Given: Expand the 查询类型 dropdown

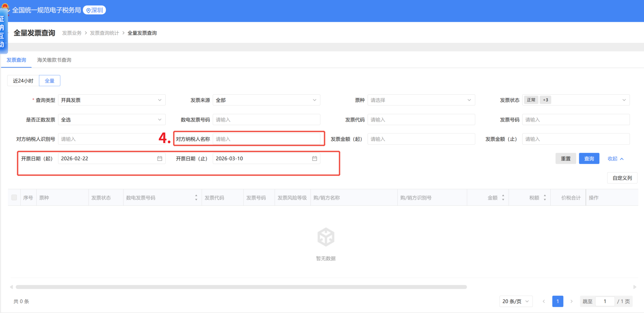Looking at the screenshot, I should click(112, 100).
